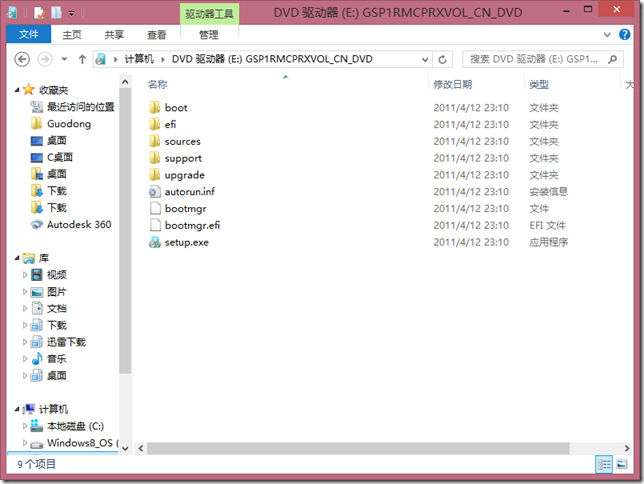
Task: Open the quick access toolbar customize dropdown
Action: tap(71, 14)
